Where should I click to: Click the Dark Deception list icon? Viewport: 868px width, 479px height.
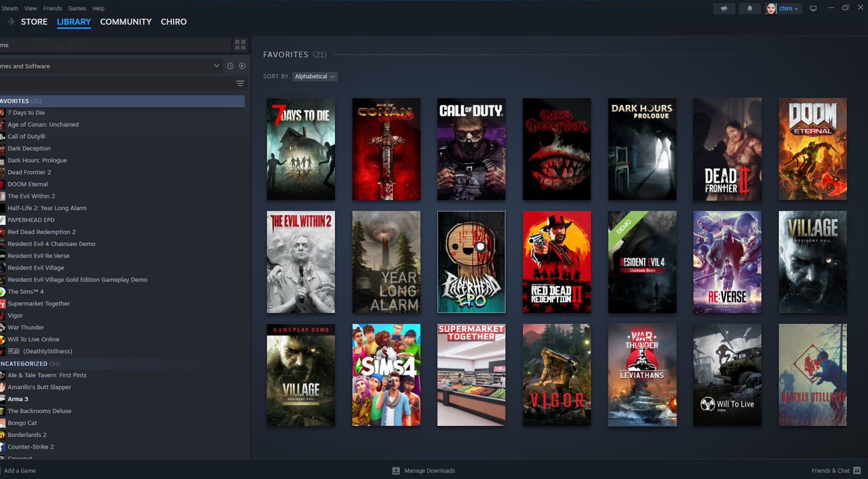tap(2, 148)
